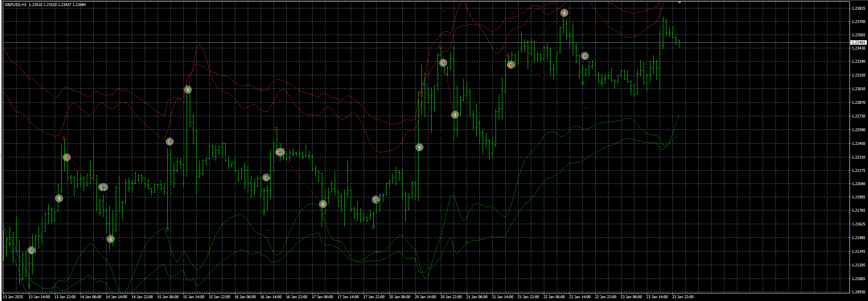Click the buy marker at 17 Jan 22:00
Image resolution: width=868 pixels, height=301 pixels.
[376, 200]
